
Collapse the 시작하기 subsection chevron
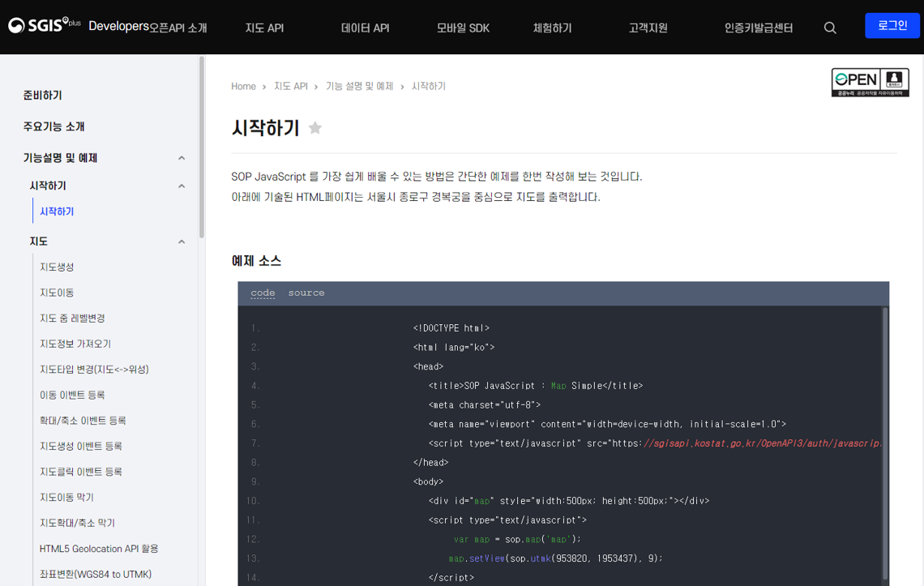(182, 186)
